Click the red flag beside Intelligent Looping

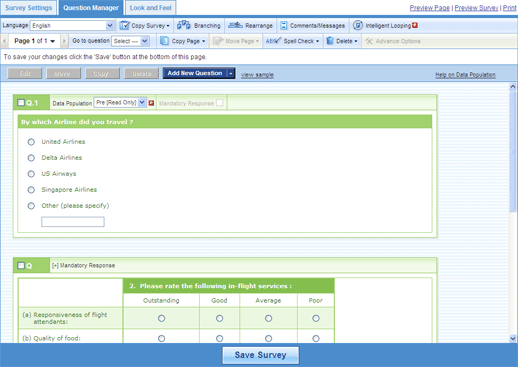pyautogui.click(x=415, y=25)
